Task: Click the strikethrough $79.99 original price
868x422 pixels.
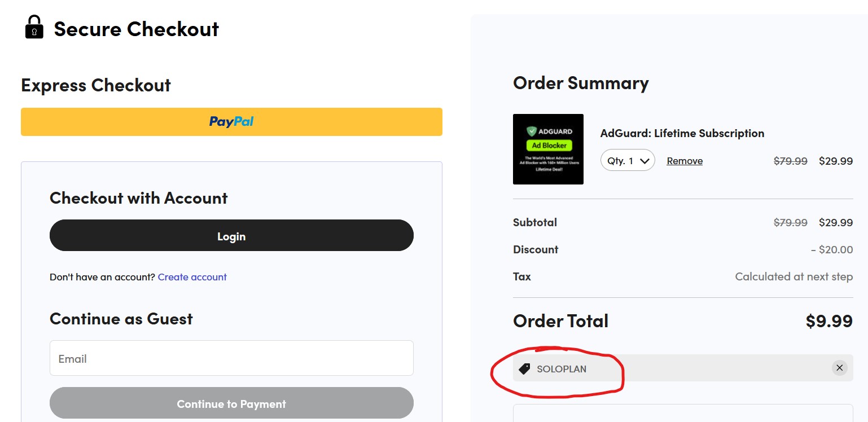Action: point(790,161)
